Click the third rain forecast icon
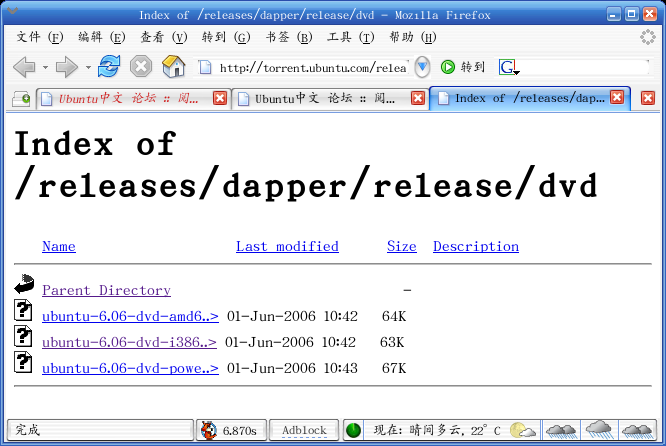Viewport: 666px width, 446px height. pyautogui.click(x=637, y=430)
